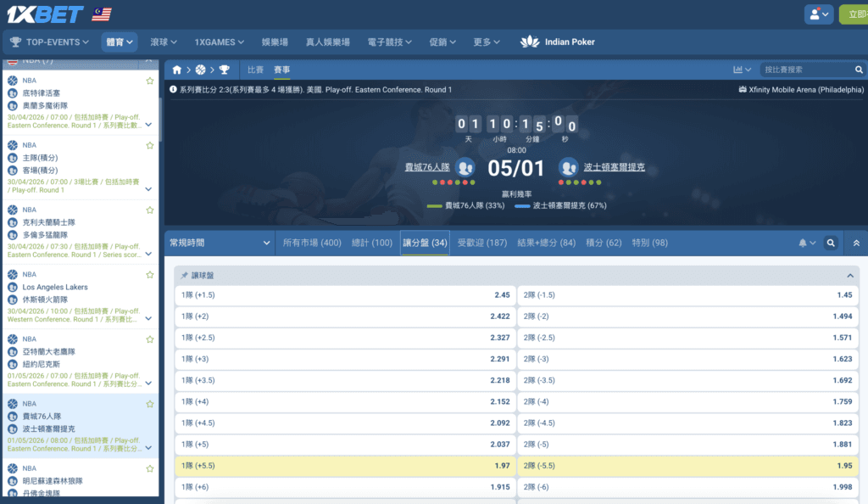Favorite the 明尼蘇達森林狼隊 match star
The width and height of the screenshot is (868, 504).
tap(149, 468)
